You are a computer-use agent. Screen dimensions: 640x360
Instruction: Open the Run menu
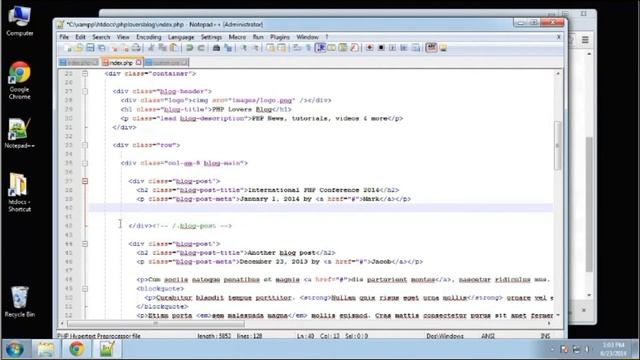click(x=258, y=37)
